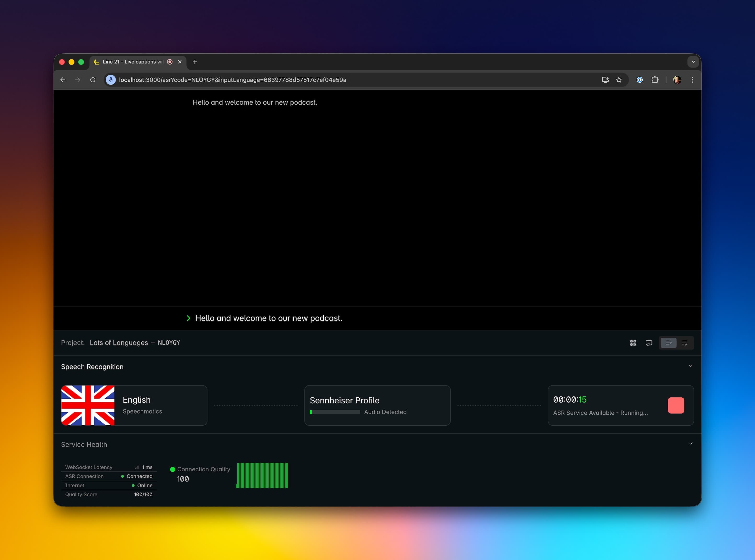Collapse the Service Health section
Image resolution: width=755 pixels, height=560 pixels.
click(x=690, y=444)
